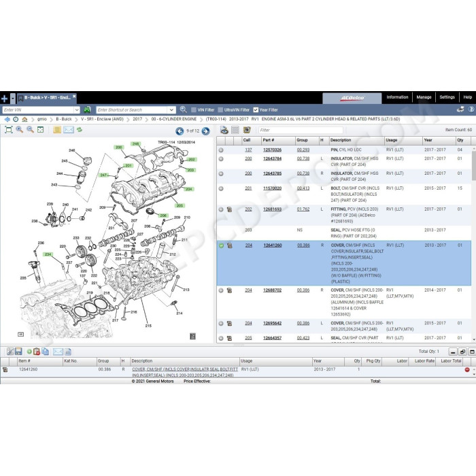Zoom in on the illustration
This screenshot has width=476, height=476.
coord(20,130)
